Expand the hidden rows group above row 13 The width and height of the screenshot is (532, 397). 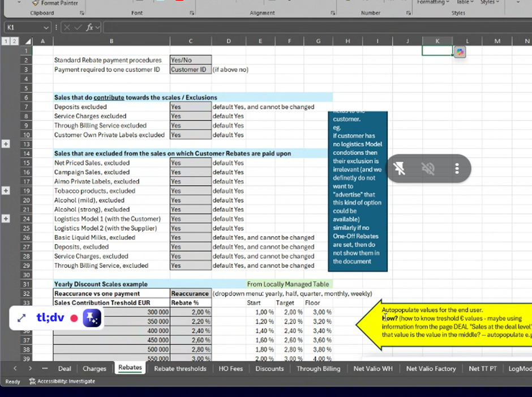[x=6, y=144]
